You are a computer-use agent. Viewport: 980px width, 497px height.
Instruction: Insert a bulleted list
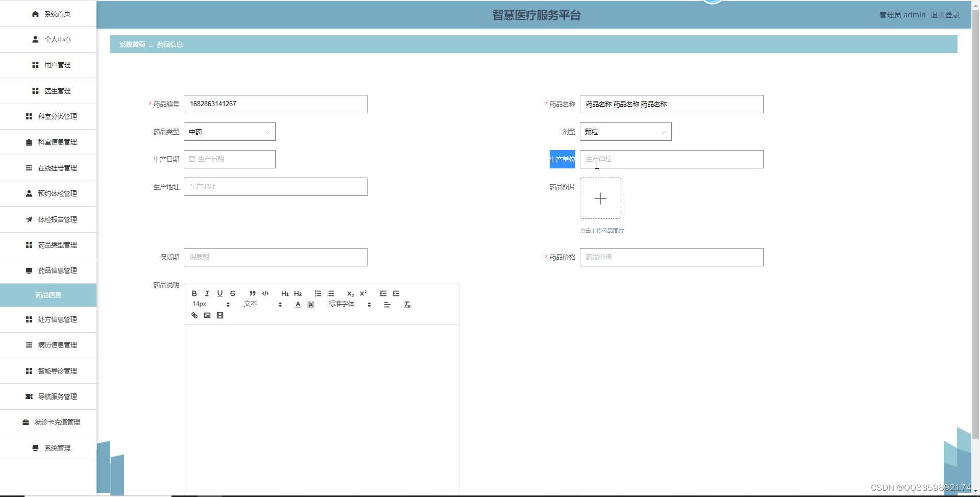point(331,293)
